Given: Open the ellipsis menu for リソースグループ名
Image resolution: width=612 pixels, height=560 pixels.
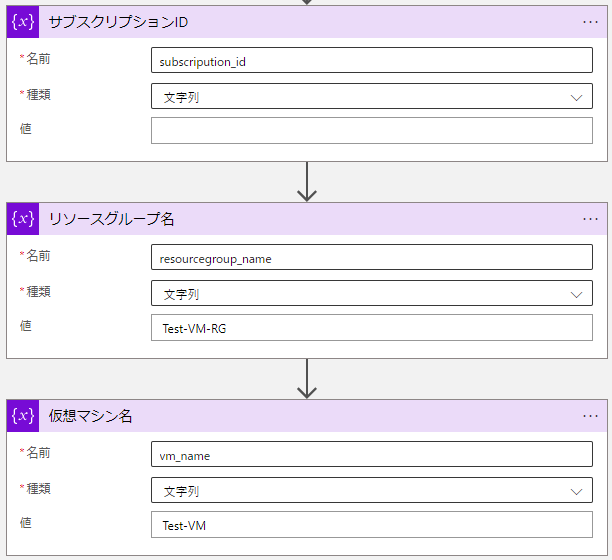Looking at the screenshot, I should tap(590, 219).
